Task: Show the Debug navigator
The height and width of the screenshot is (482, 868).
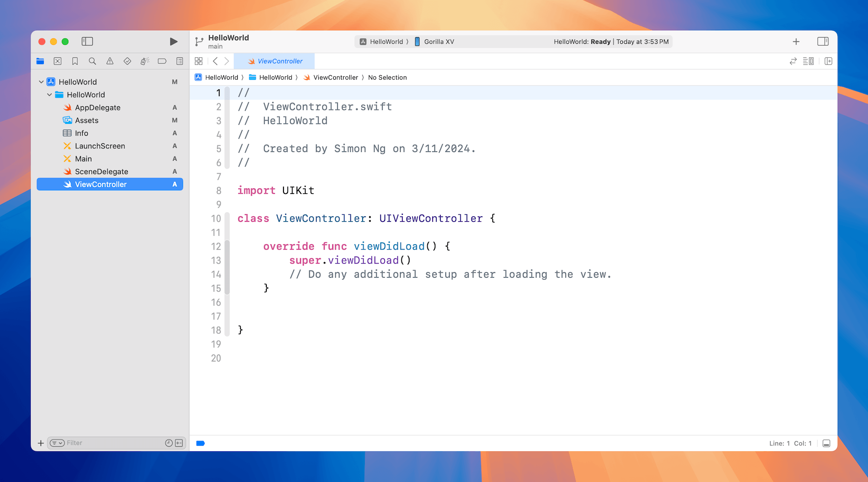Action: point(145,61)
